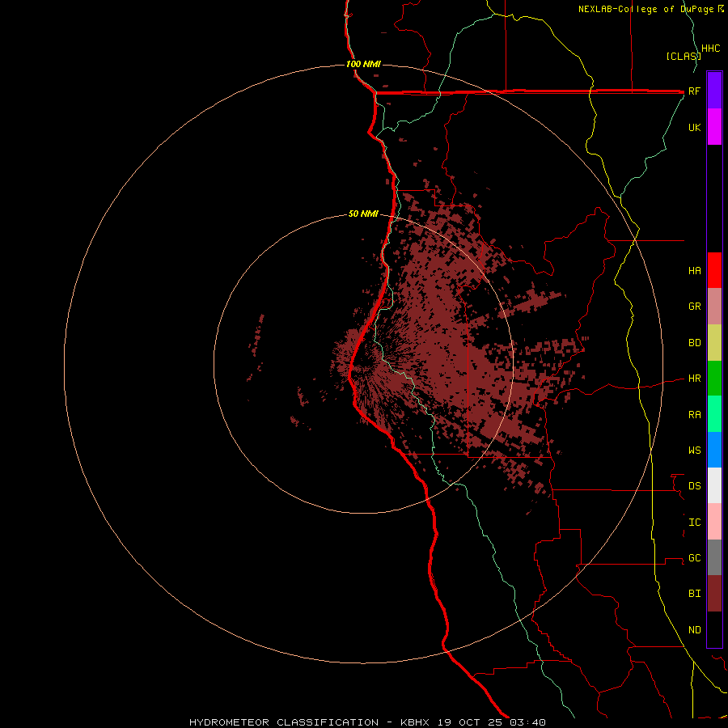728x728 pixels.
Task: Click the WS legend label
Action: [694, 451]
